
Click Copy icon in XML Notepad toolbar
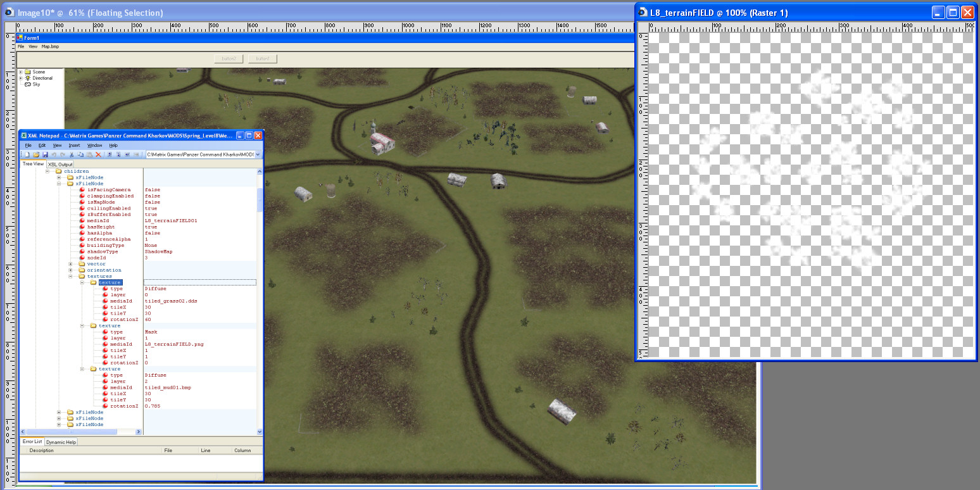tap(80, 154)
